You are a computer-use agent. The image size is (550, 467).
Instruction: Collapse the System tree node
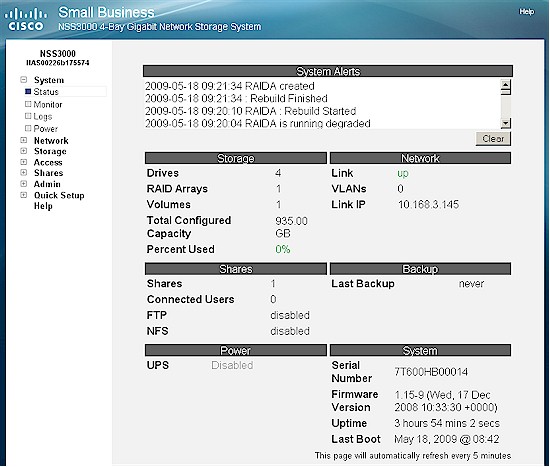[24, 80]
